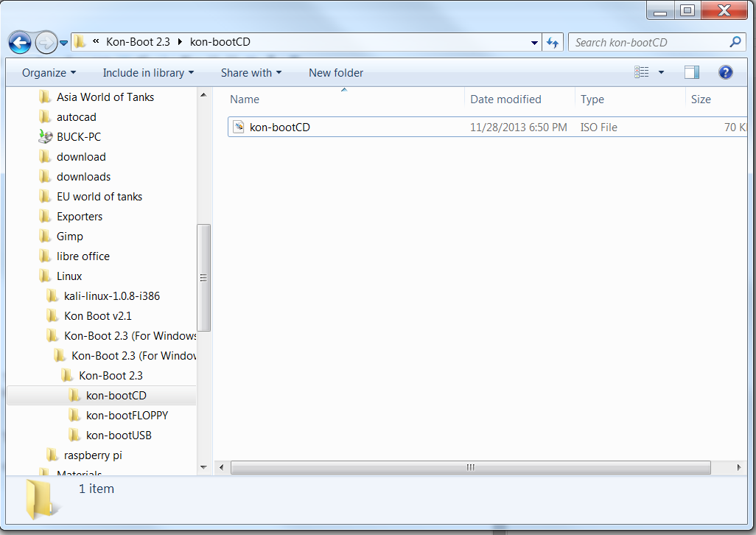The image size is (756, 535).
Task: Select the kon-bootCD file name text
Action: (280, 127)
